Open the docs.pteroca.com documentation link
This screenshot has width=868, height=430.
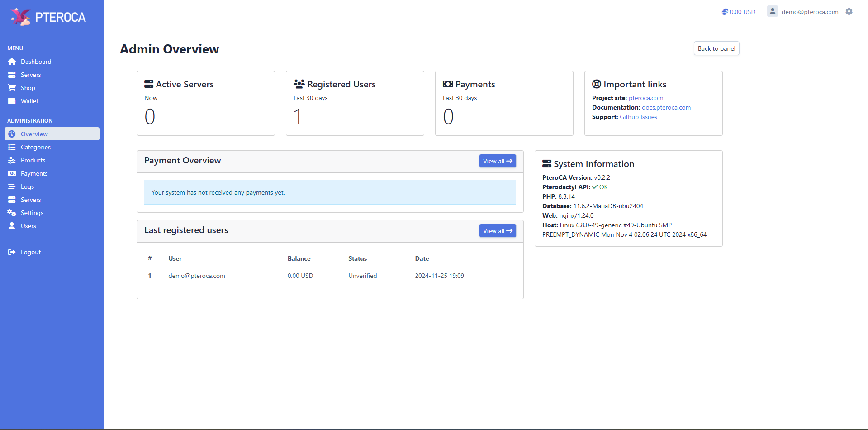pyautogui.click(x=666, y=107)
